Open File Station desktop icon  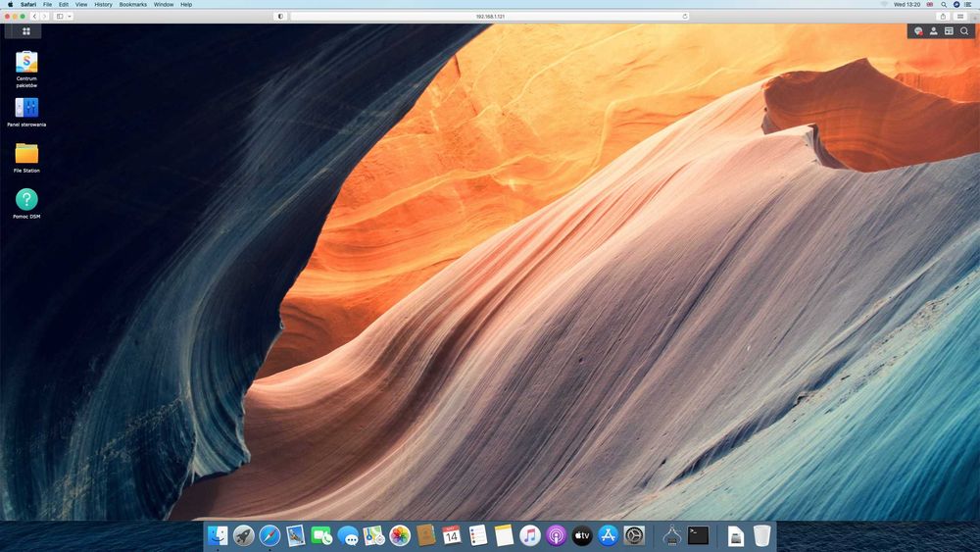(26, 158)
